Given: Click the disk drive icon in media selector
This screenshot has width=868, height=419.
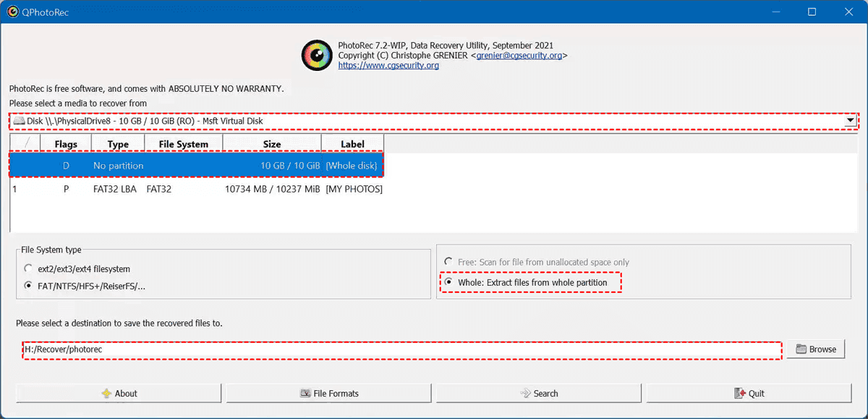Looking at the screenshot, I should coord(18,121).
